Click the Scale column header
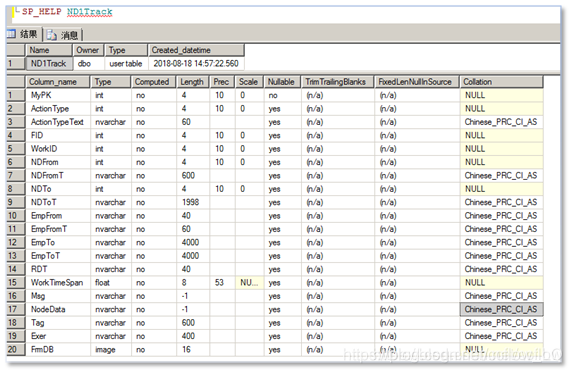 pos(249,82)
